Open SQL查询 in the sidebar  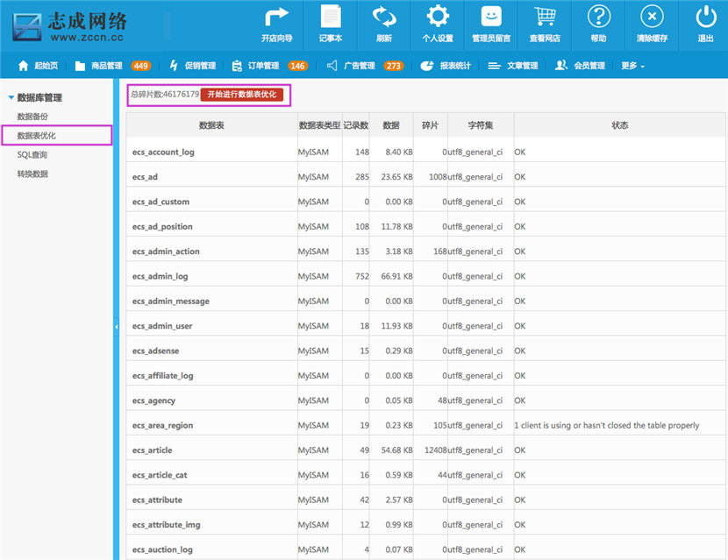pyautogui.click(x=32, y=154)
